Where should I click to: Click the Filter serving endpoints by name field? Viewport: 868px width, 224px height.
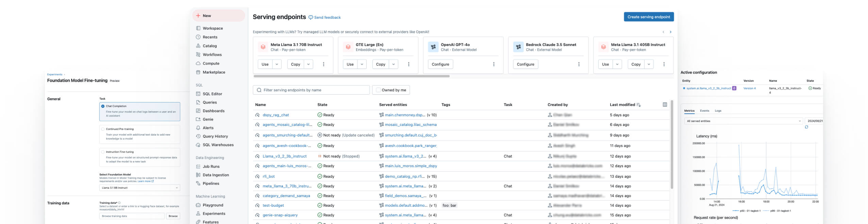pos(311,90)
